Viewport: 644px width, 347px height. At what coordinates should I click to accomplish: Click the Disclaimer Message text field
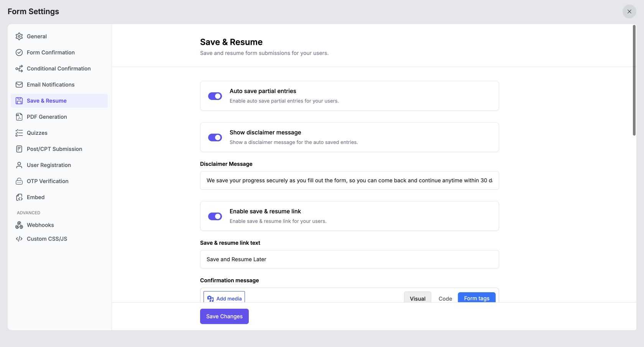pyautogui.click(x=350, y=180)
